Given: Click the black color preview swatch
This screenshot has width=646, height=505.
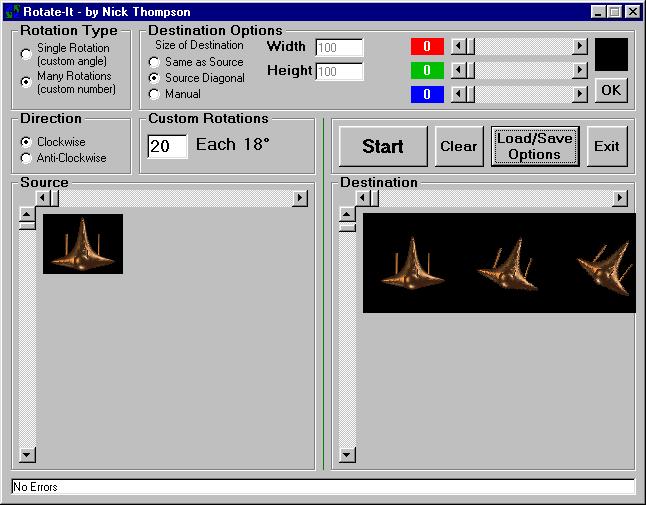Looking at the screenshot, I should pos(611,55).
